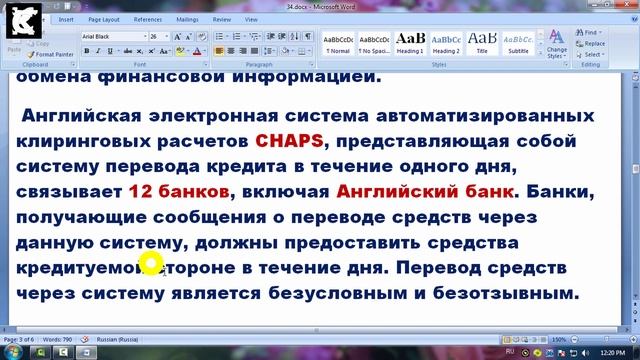Select Align Text Right
Viewport: 640px width, 360px height.
coord(243,51)
